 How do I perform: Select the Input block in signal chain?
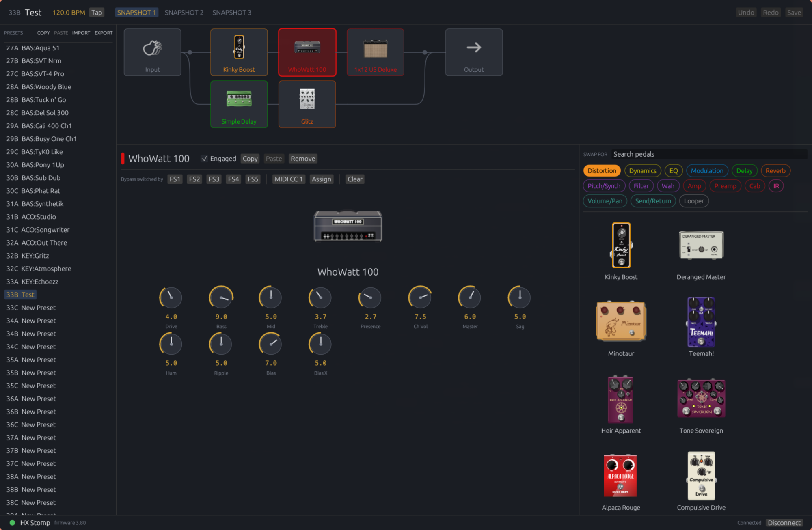coord(152,52)
